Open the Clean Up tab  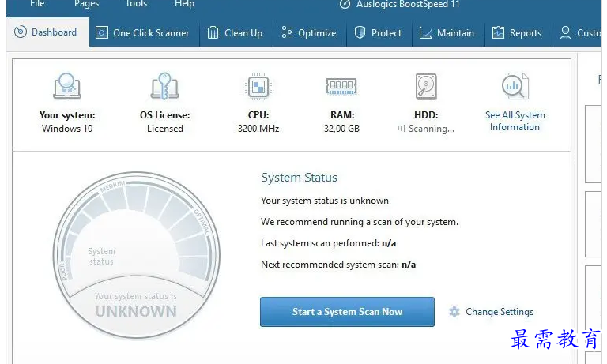point(236,33)
